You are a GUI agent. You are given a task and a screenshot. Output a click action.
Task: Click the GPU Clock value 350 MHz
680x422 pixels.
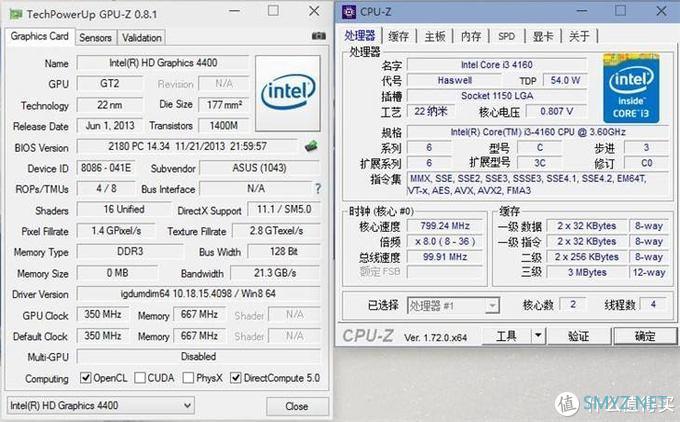pos(103,314)
